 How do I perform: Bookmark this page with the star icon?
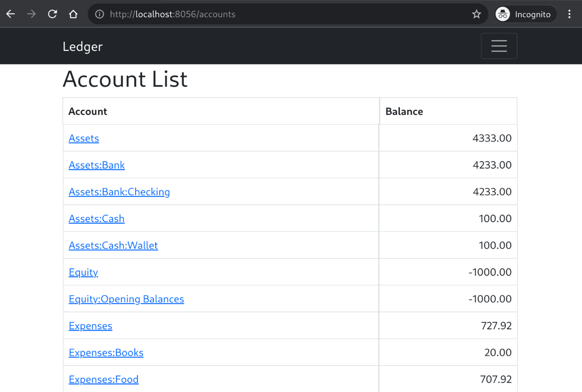[476, 14]
